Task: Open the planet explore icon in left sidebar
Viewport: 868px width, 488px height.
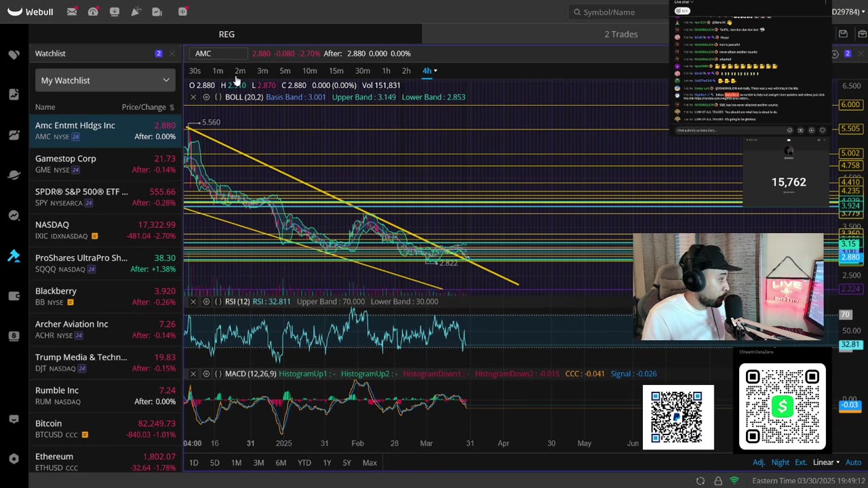Action: (x=14, y=175)
